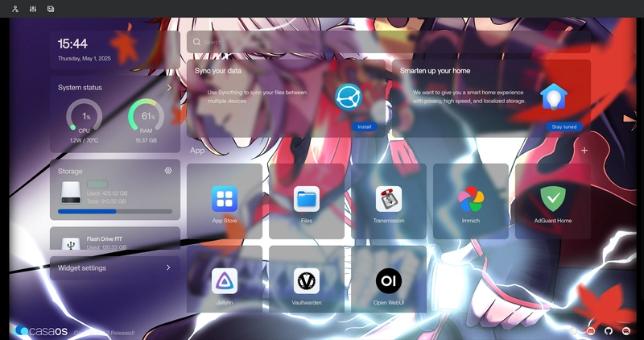Open the GitHub link icon

tap(609, 330)
